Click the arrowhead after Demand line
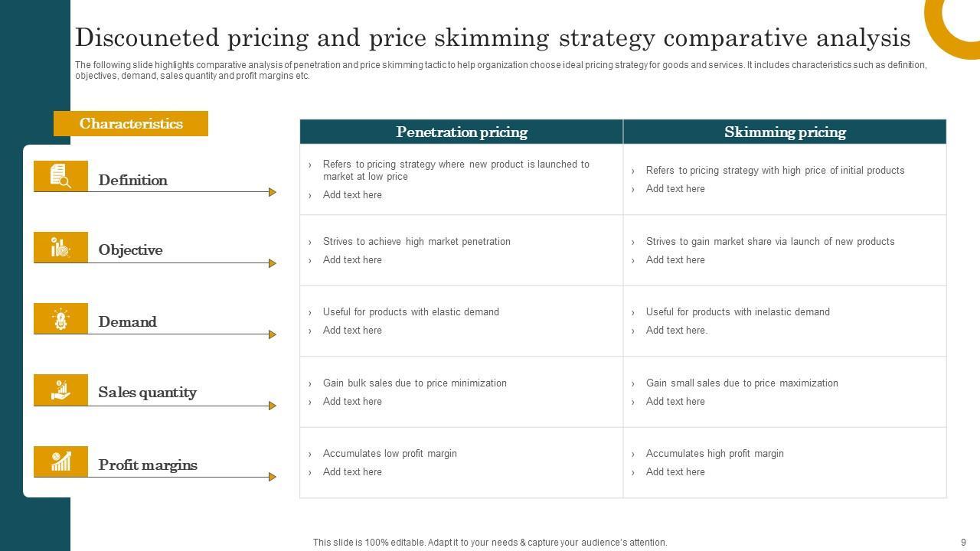This screenshot has width=980, height=551. tap(273, 334)
